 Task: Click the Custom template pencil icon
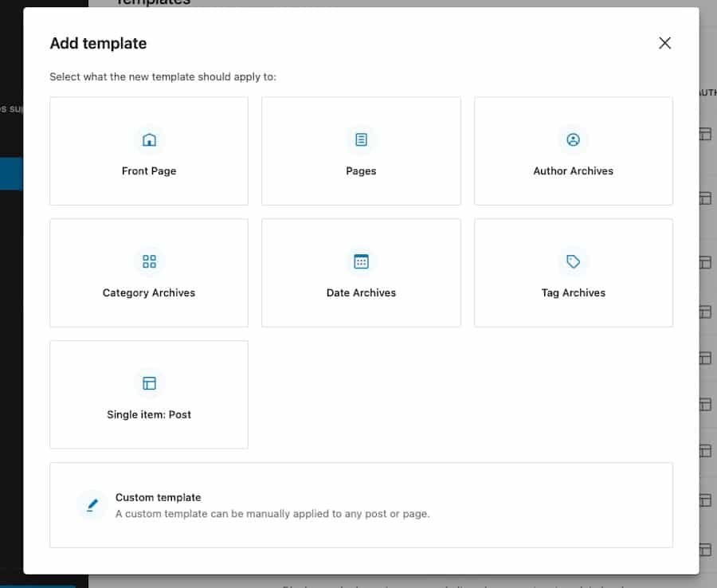click(92, 505)
